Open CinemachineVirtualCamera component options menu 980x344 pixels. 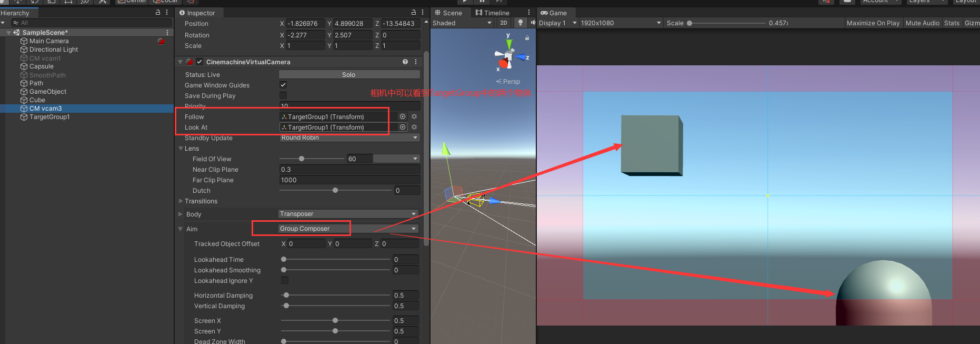[416, 62]
